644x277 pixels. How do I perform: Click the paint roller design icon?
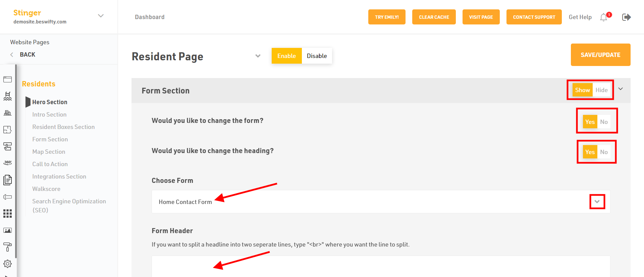click(x=7, y=247)
